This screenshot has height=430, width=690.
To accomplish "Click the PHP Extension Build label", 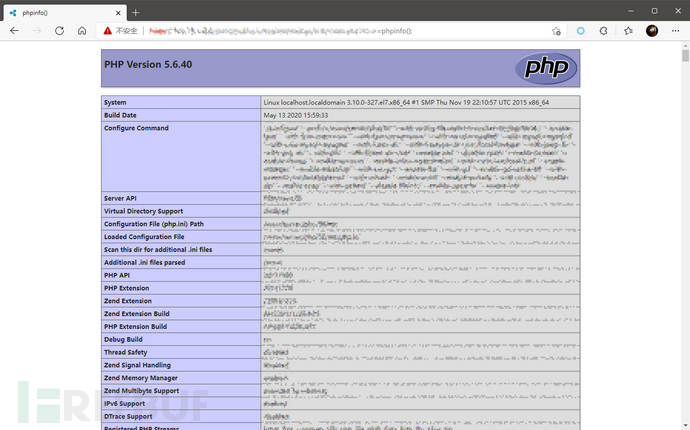I will (x=136, y=327).
